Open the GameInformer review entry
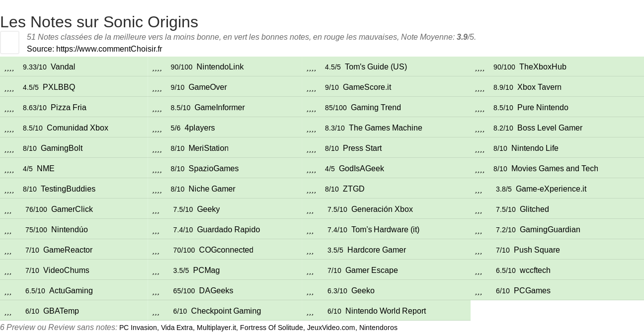The image size is (644, 333). (x=219, y=108)
